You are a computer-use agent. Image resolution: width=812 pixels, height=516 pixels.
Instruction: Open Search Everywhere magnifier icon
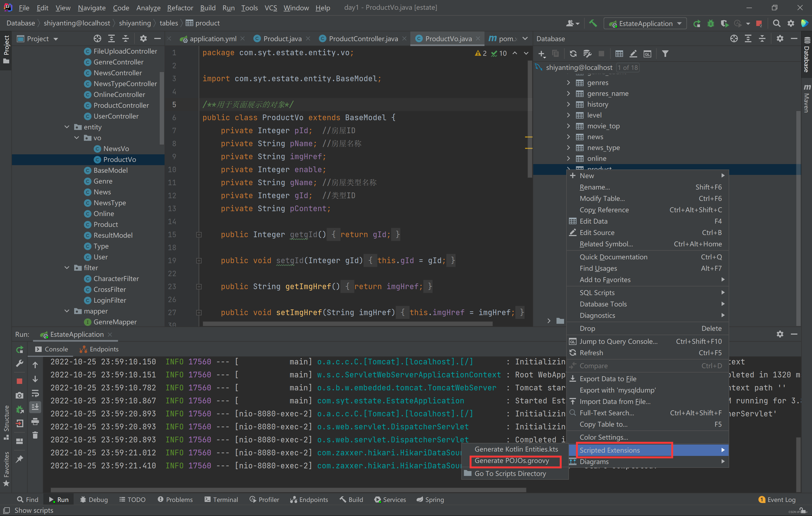(x=777, y=23)
